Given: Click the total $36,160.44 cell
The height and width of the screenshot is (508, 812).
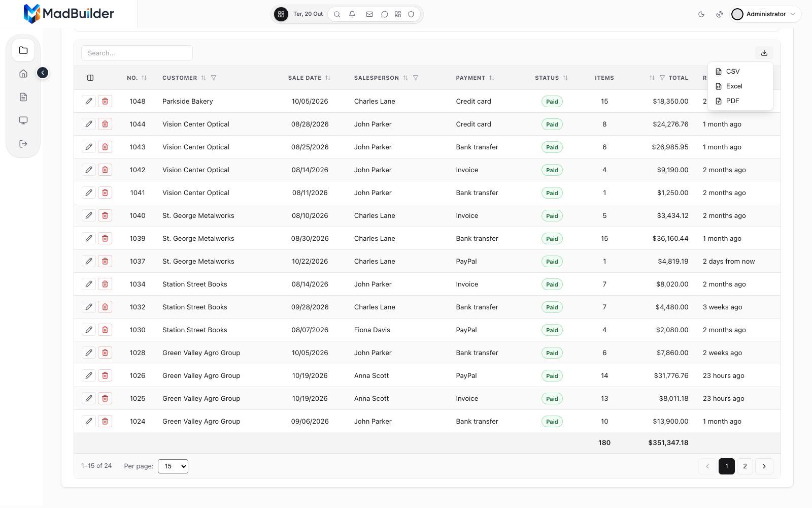Looking at the screenshot, I should [670, 238].
